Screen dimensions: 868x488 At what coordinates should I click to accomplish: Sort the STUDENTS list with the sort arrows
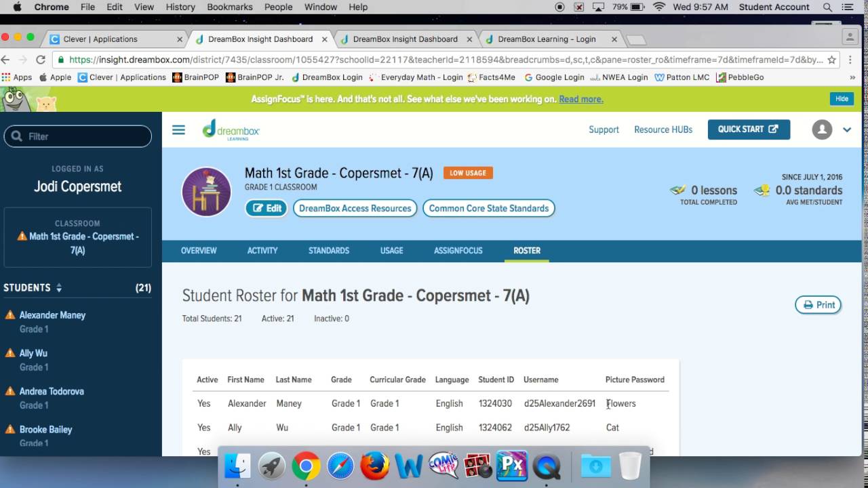59,288
